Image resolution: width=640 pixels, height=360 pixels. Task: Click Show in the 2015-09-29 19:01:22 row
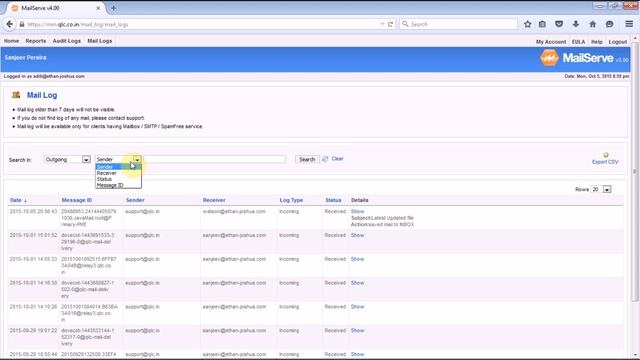357,331
